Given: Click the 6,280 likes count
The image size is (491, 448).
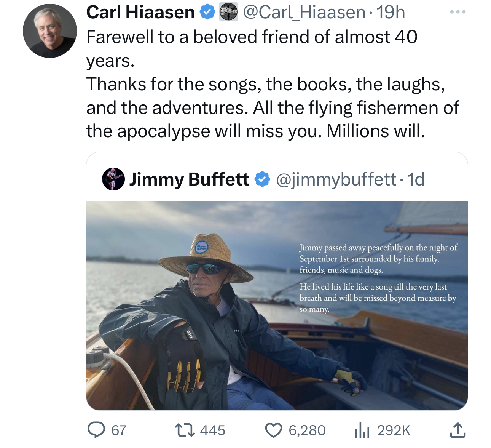Looking at the screenshot, I should 307,430.
